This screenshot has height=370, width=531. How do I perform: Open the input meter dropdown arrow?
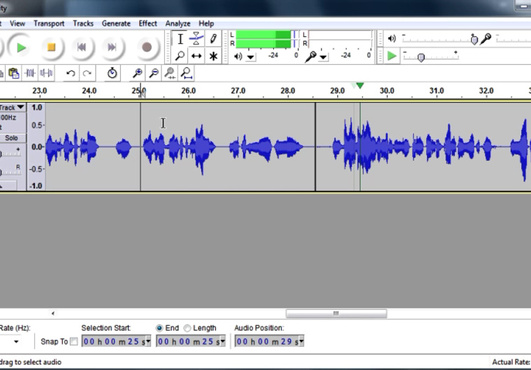[x=323, y=57]
